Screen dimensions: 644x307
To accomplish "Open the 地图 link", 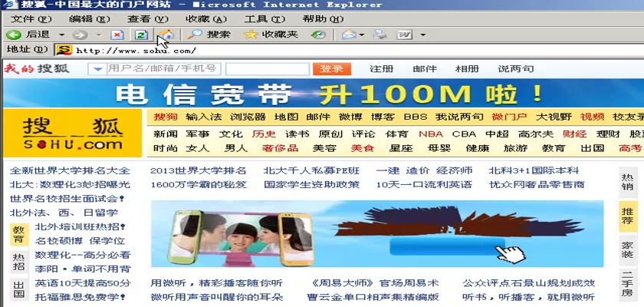I will (x=286, y=117).
